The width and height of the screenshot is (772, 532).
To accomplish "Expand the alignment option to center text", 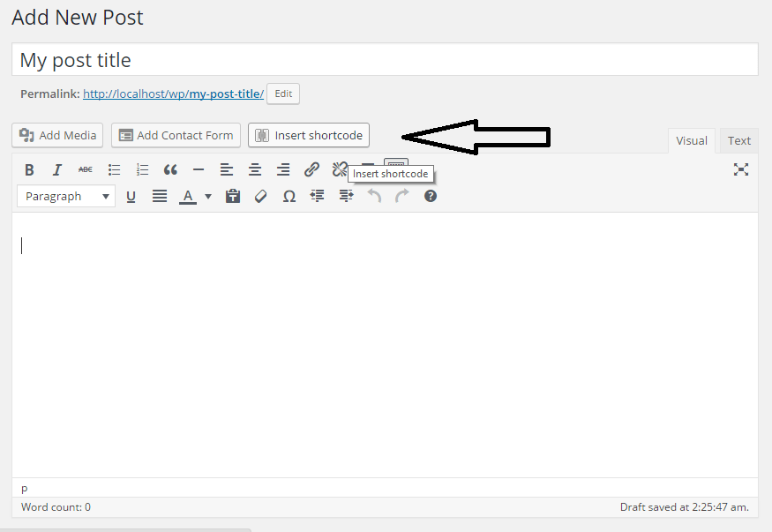I will coord(255,169).
